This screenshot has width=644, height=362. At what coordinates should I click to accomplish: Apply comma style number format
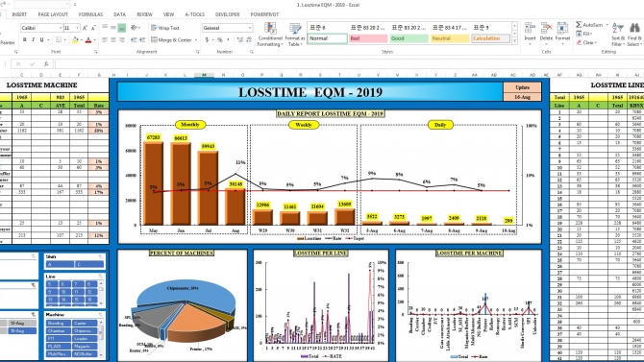click(228, 39)
